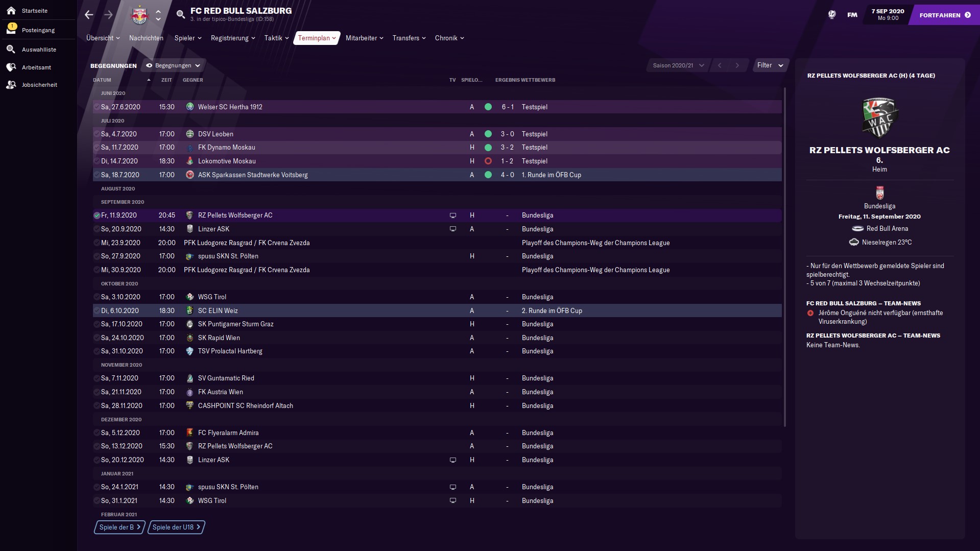This screenshot has width=980, height=551.
Task: Click green win indicator on FK Dynamo Moskau row
Action: coord(488,148)
